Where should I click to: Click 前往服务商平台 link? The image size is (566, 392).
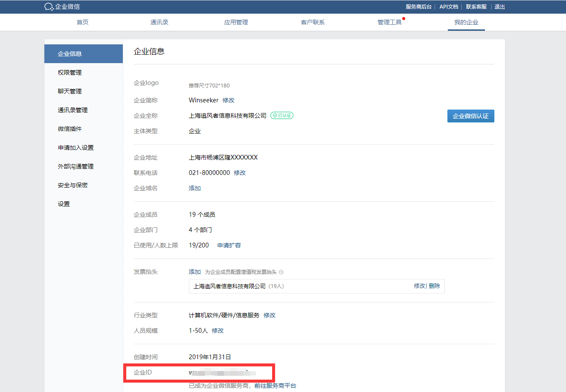[275, 386]
